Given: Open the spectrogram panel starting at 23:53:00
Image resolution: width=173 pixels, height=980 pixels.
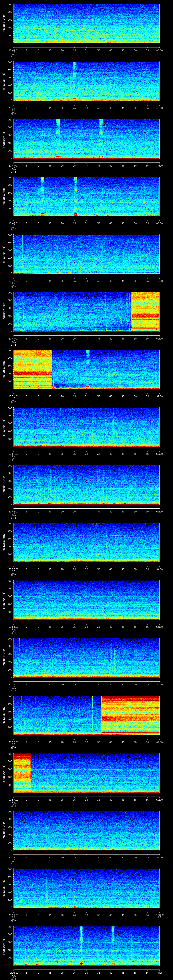Looking at the screenshot, I should coord(86,542).
